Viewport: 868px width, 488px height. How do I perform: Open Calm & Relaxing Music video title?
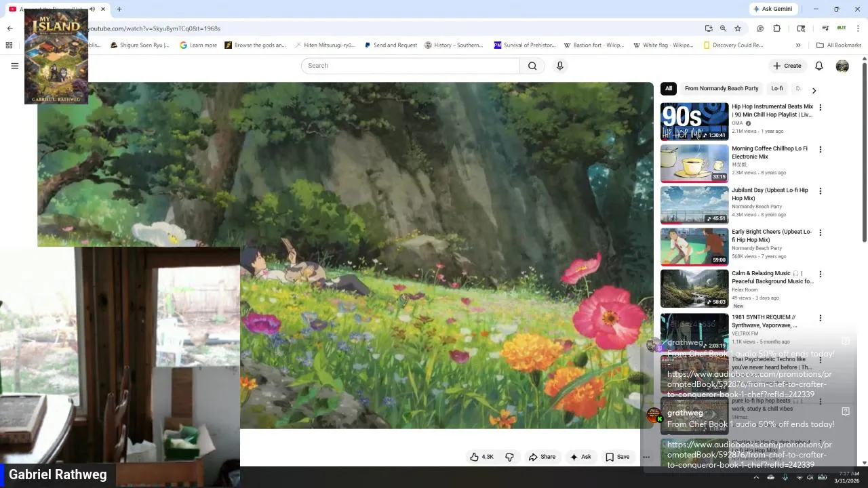pyautogui.click(x=772, y=277)
